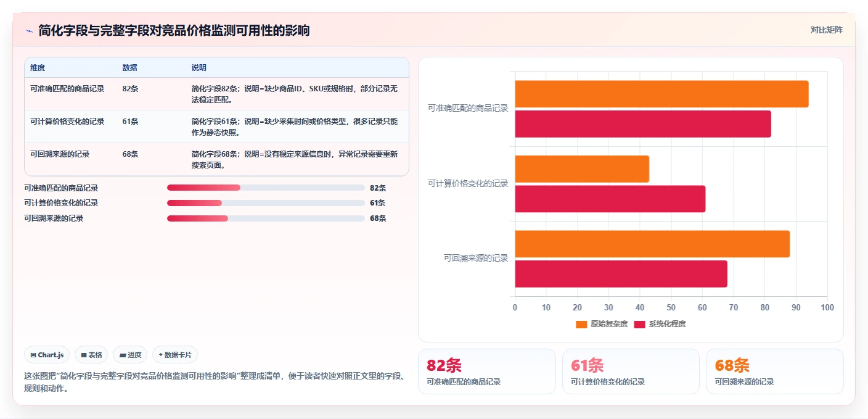Click the red 系统化程度 legend swatch
The width and height of the screenshot is (868, 419).
(639, 324)
